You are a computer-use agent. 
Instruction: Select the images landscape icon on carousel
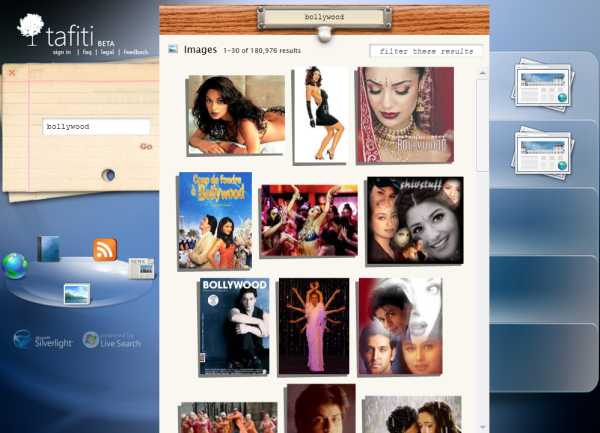click(x=77, y=294)
